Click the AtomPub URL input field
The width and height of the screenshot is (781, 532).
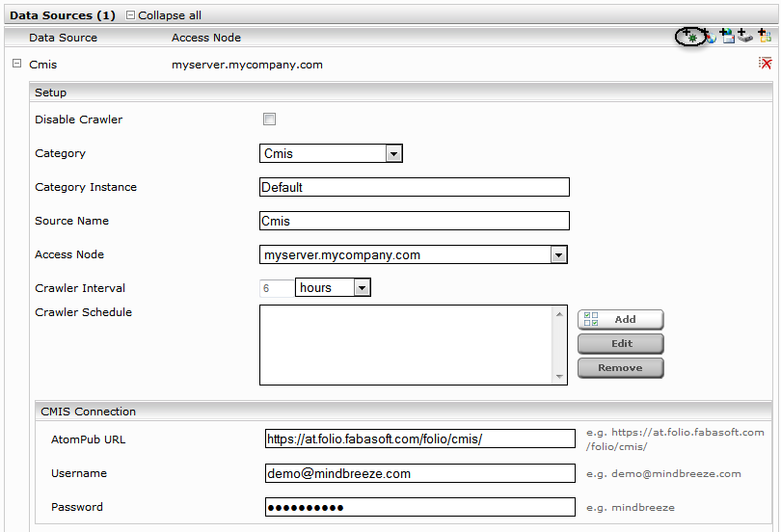click(419, 439)
